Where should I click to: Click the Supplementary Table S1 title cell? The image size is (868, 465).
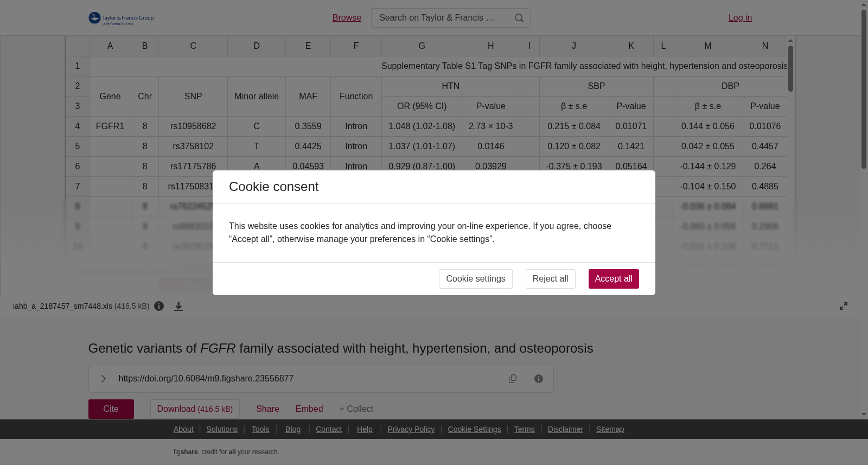point(438,66)
